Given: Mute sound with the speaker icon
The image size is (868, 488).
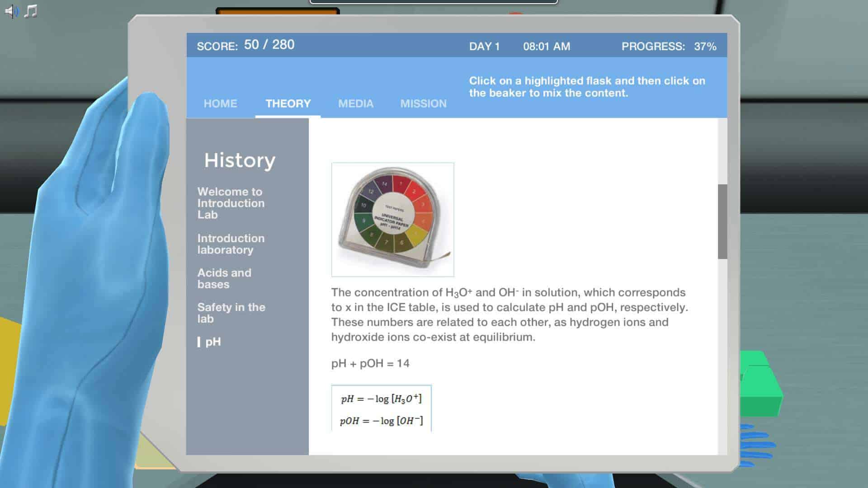Looking at the screenshot, I should click(12, 11).
